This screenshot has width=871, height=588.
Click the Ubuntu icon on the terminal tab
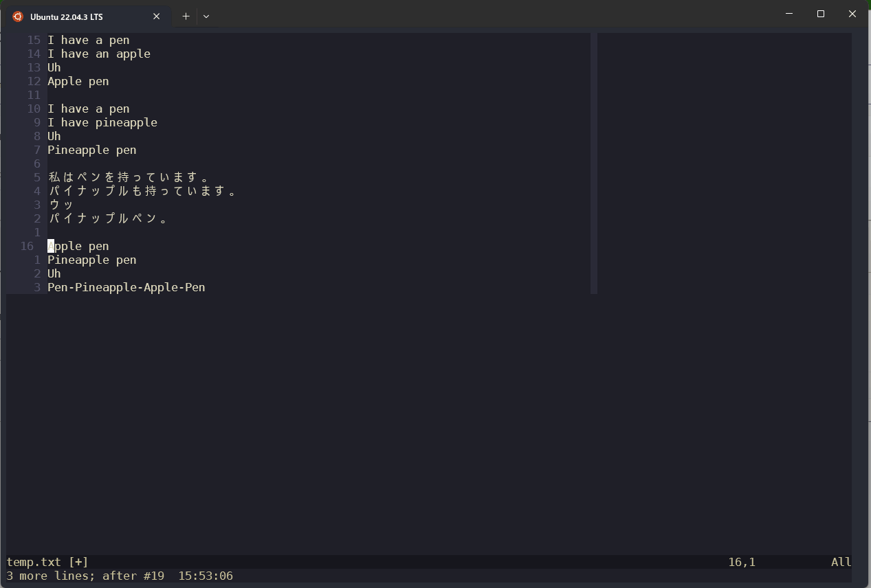[x=16, y=16]
